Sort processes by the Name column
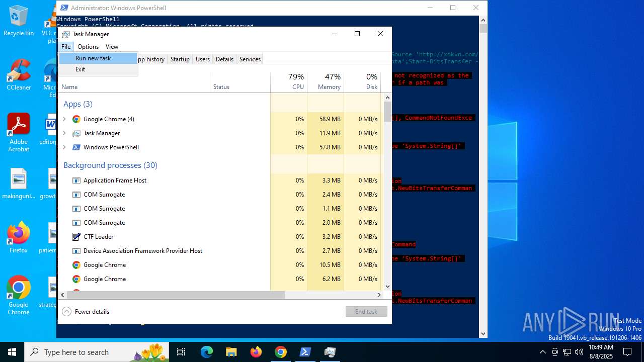644x362 pixels. tap(134, 82)
